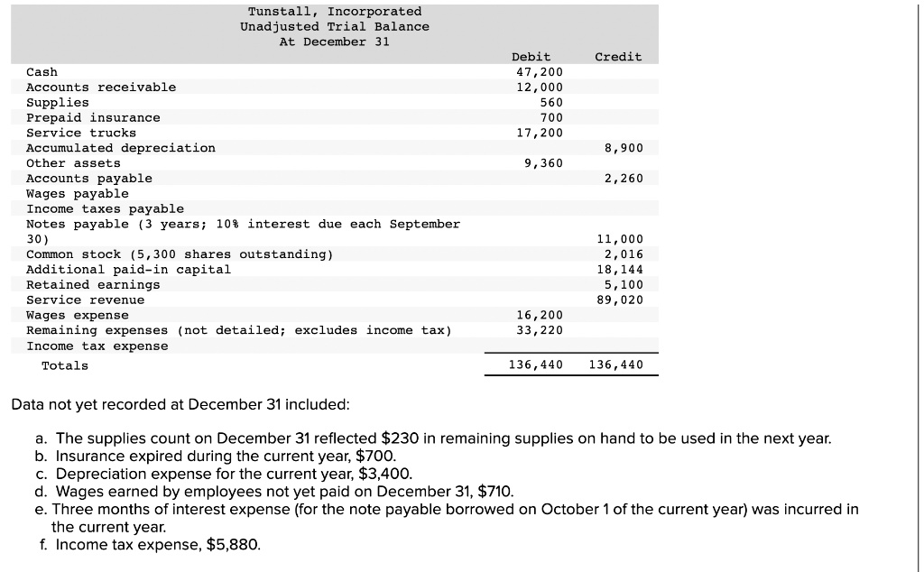Screen dimensions: 924x572
Task: Select the Totals debit figure 136,440
Action: tap(536, 364)
